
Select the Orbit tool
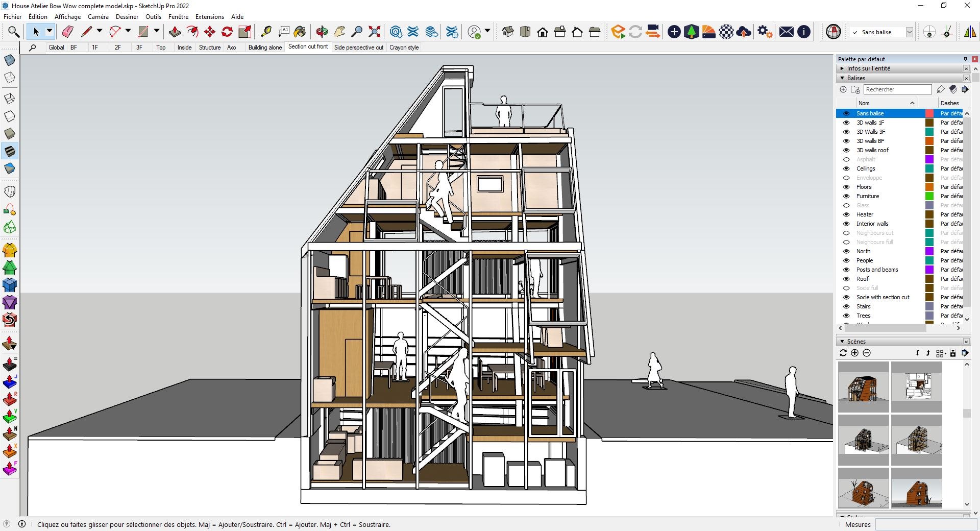(322, 32)
